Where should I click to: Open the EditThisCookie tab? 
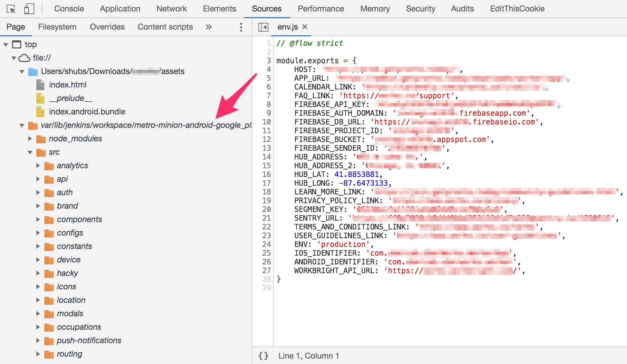click(517, 9)
